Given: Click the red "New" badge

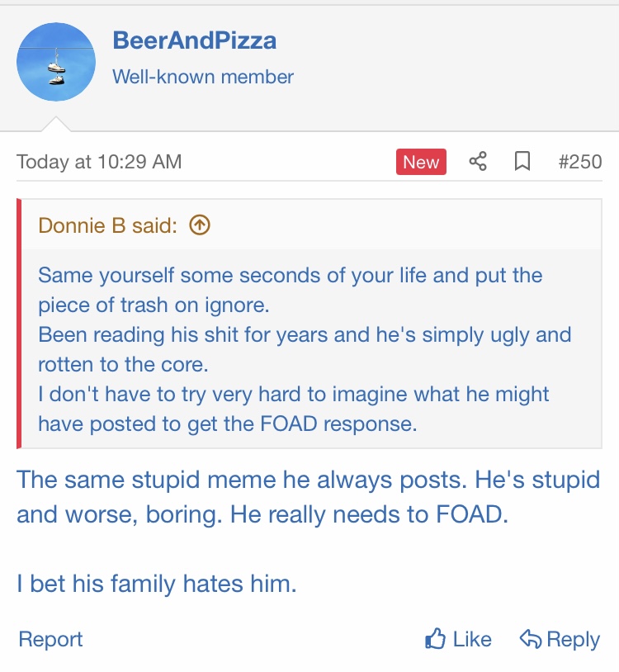Looking at the screenshot, I should 421,162.
